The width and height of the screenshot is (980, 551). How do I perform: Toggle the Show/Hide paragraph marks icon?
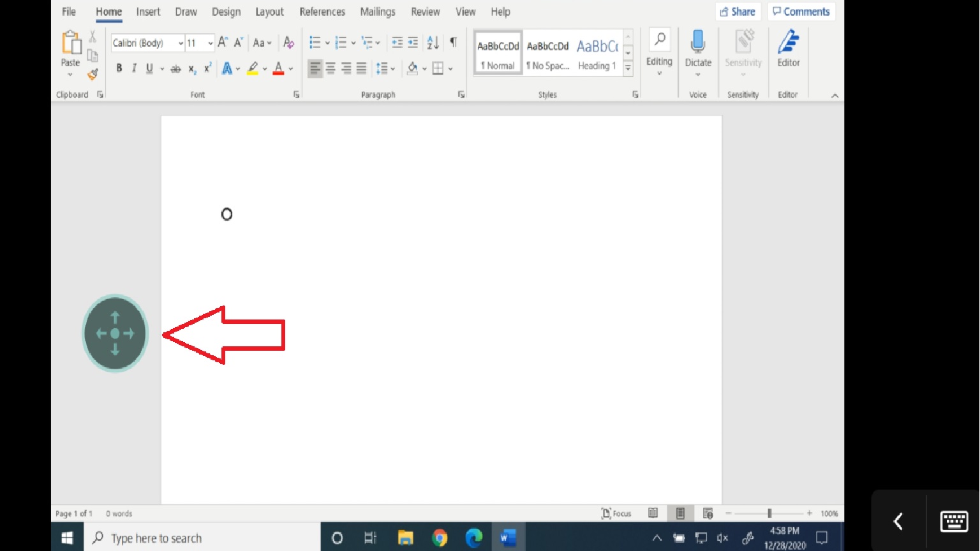(x=453, y=43)
